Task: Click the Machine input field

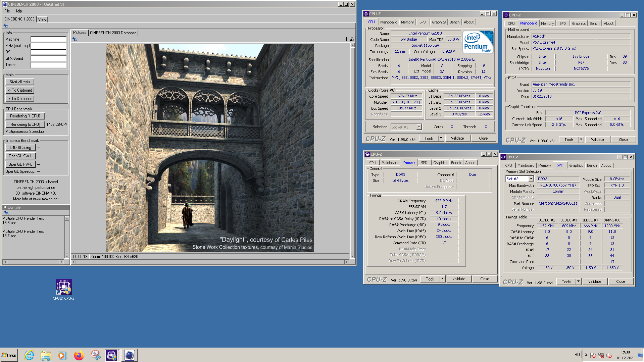Action: tap(49, 39)
